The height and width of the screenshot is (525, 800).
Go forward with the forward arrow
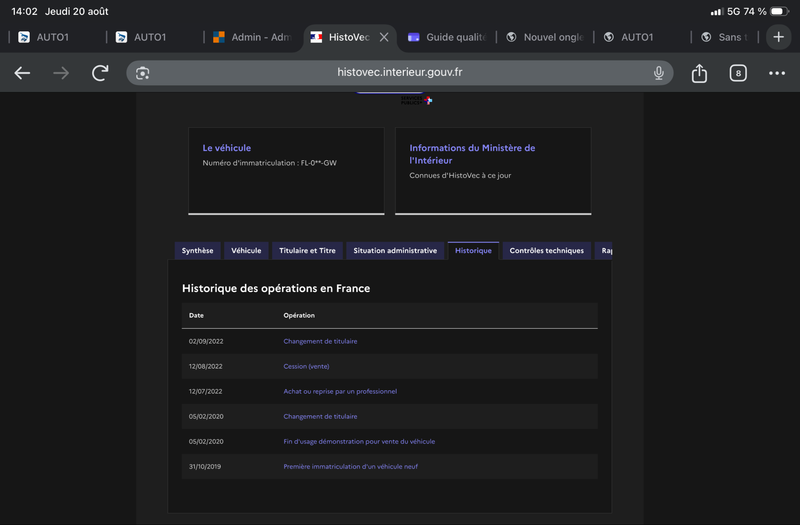[x=61, y=73]
